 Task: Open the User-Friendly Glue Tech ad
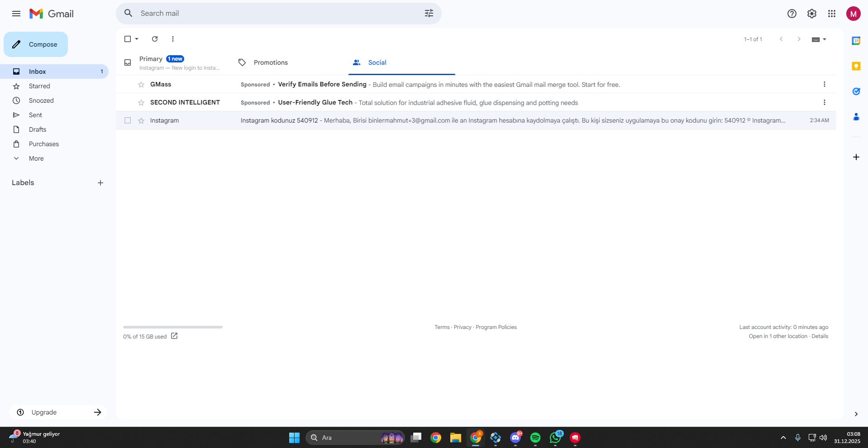point(476,102)
